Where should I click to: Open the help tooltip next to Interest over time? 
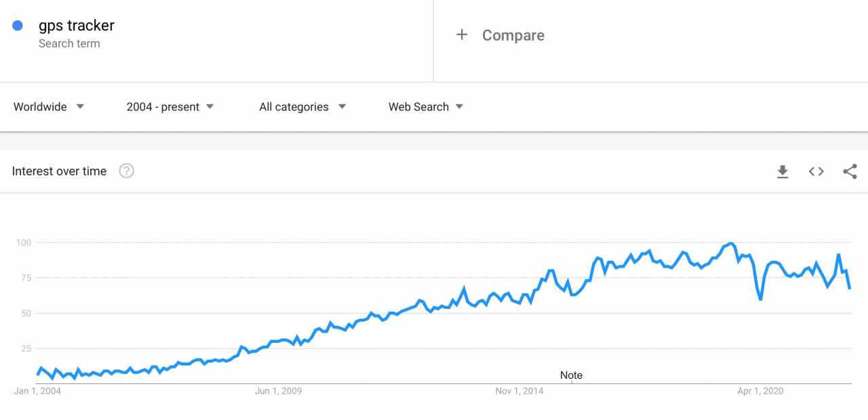point(126,171)
